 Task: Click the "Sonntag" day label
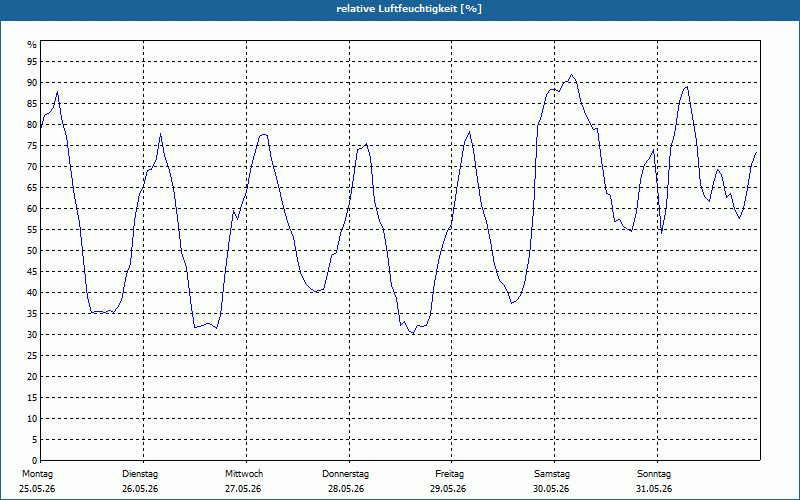tap(654, 474)
